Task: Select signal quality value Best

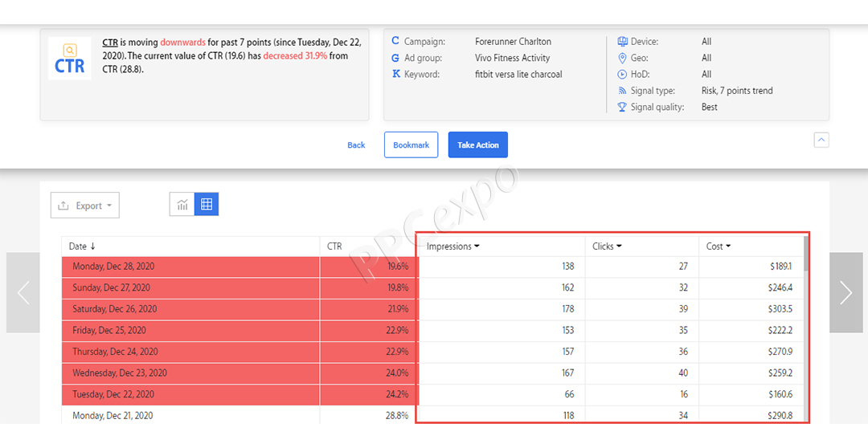Action: [x=710, y=108]
